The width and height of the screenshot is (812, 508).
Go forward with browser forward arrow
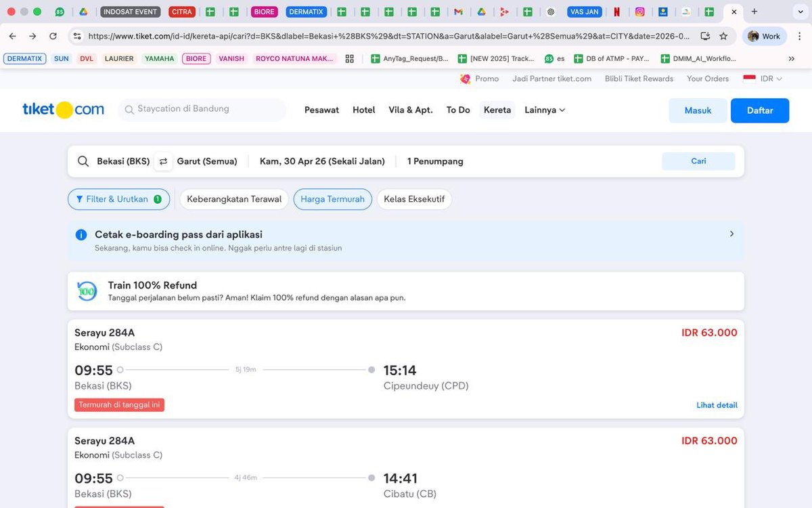(32, 36)
